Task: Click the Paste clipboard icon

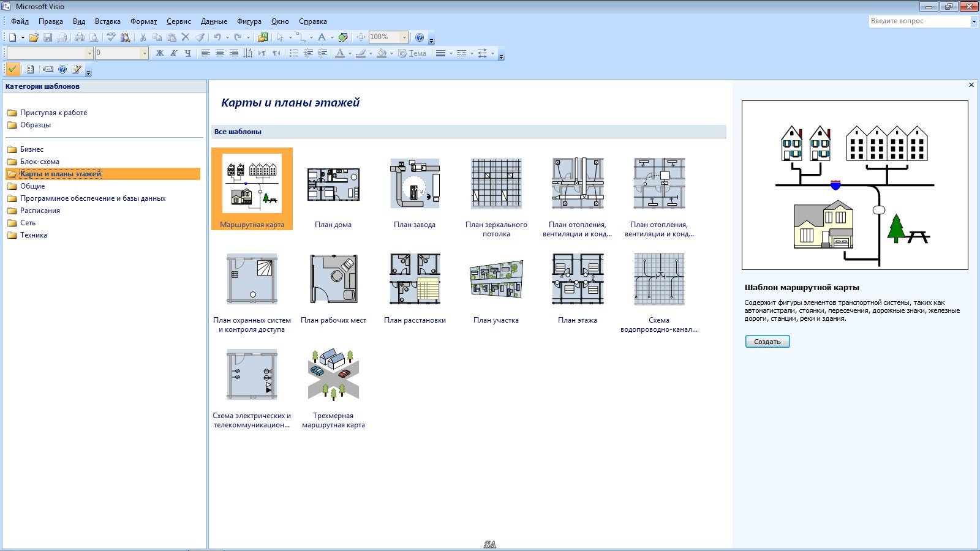Action: click(x=171, y=37)
